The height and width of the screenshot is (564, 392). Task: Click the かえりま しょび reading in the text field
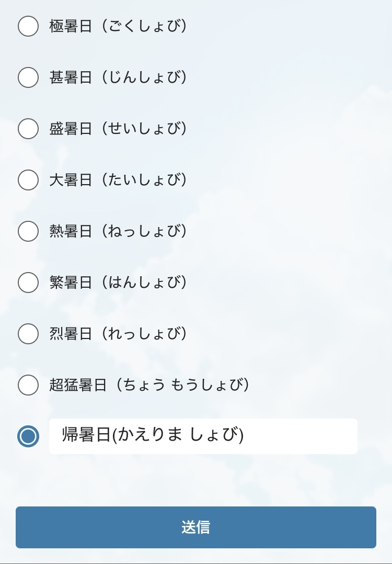180,436
